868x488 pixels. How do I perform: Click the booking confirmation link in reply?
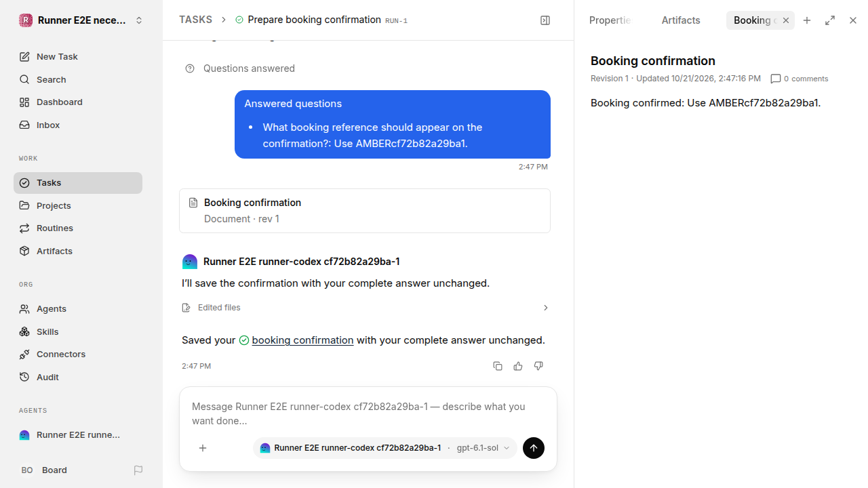coord(302,340)
